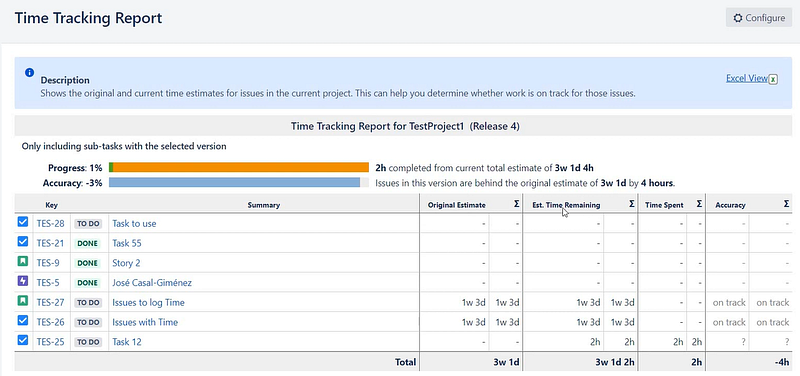The height and width of the screenshot is (376, 800).
Task: Click the DONE status badge for TES-21
Action: click(87, 243)
